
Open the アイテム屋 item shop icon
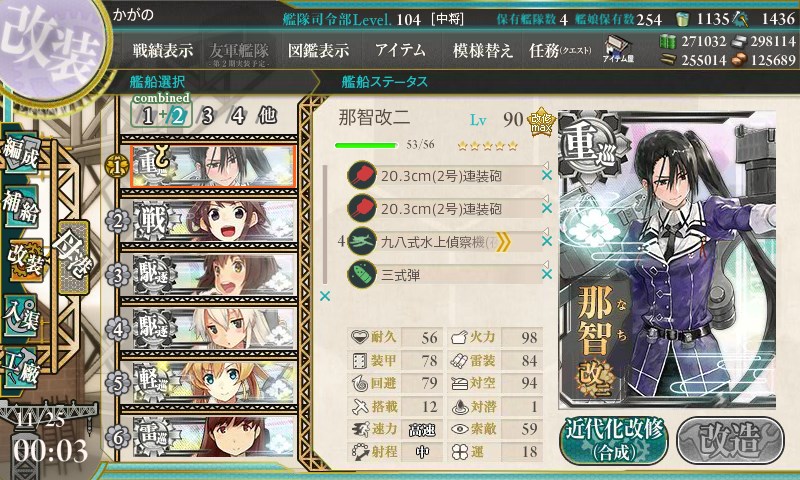click(617, 50)
